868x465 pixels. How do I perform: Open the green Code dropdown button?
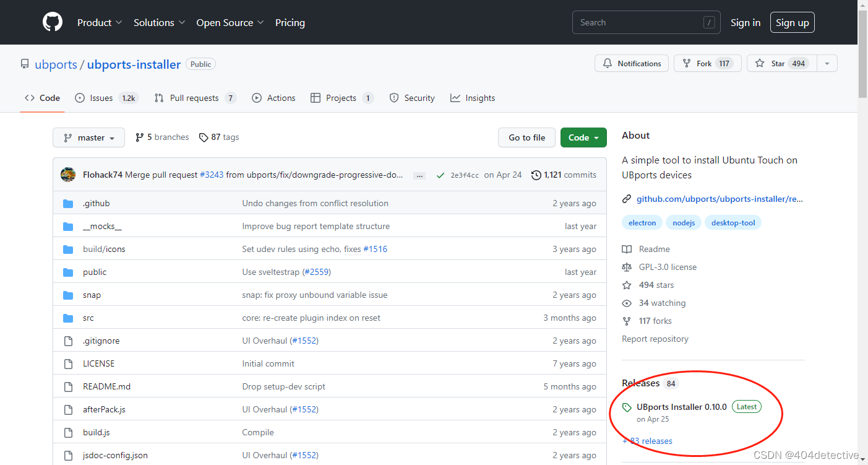(x=583, y=137)
